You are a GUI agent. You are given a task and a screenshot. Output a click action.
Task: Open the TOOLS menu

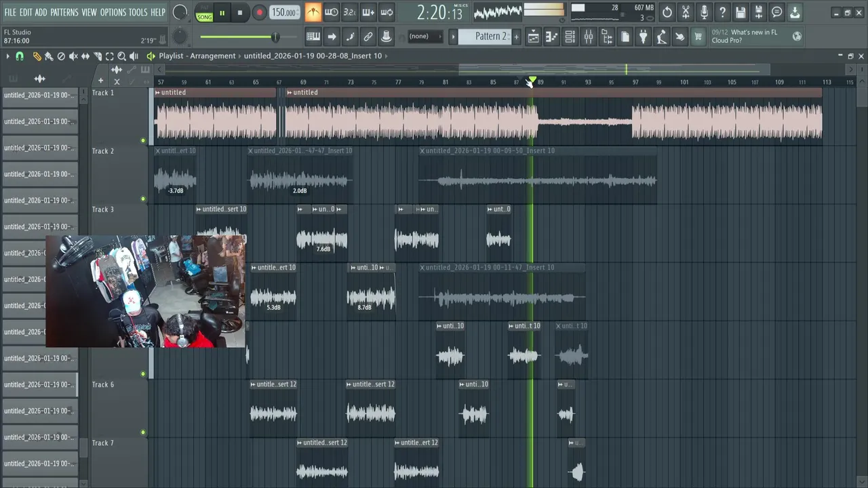(x=138, y=12)
